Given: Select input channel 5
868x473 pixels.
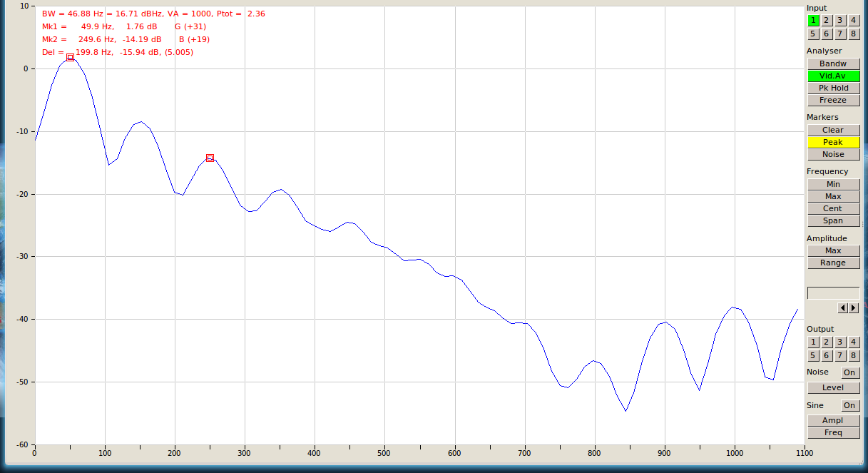Looking at the screenshot, I should (x=813, y=34).
